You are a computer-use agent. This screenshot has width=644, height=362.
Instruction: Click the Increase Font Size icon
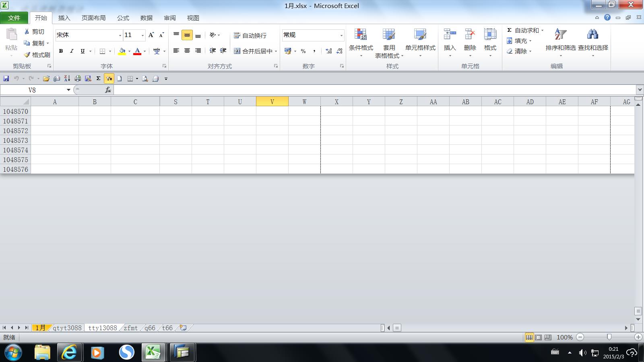pos(151,35)
